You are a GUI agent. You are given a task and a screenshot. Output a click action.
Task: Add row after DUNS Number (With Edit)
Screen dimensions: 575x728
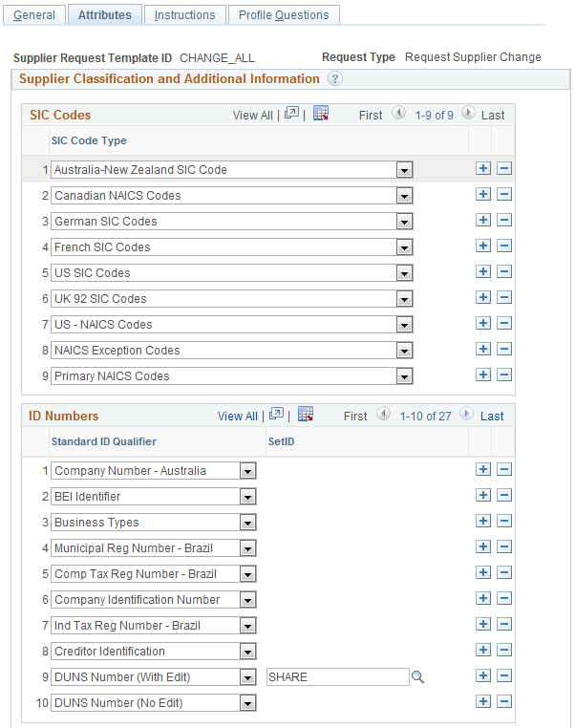tap(483, 675)
